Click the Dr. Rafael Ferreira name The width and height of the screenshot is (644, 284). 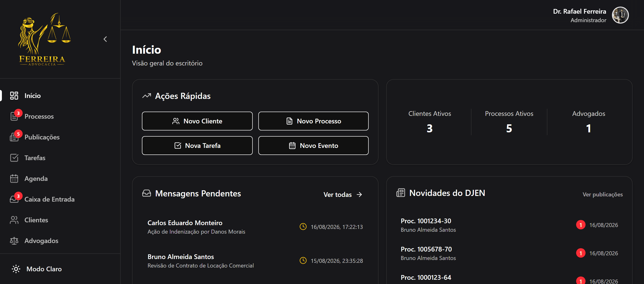coord(579,12)
